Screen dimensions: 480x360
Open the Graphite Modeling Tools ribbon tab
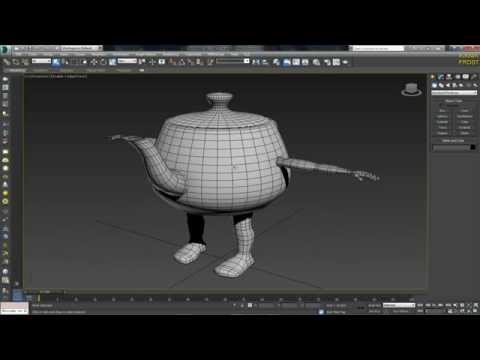coord(16,70)
